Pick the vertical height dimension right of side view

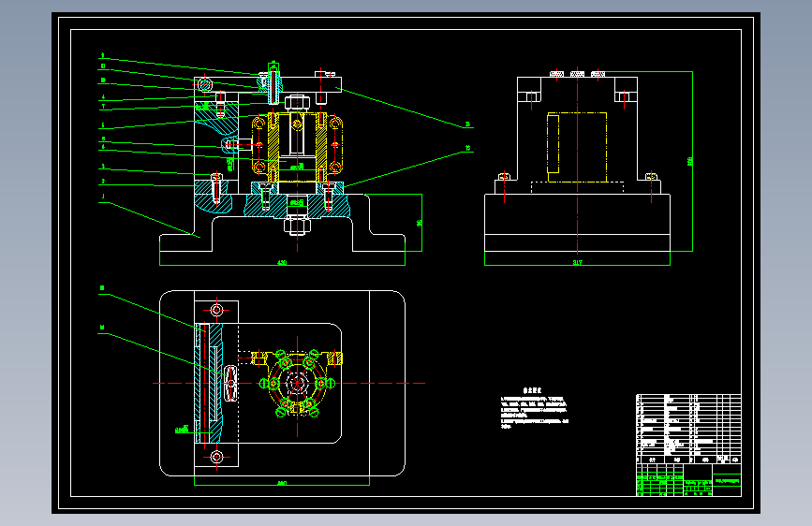(x=690, y=162)
